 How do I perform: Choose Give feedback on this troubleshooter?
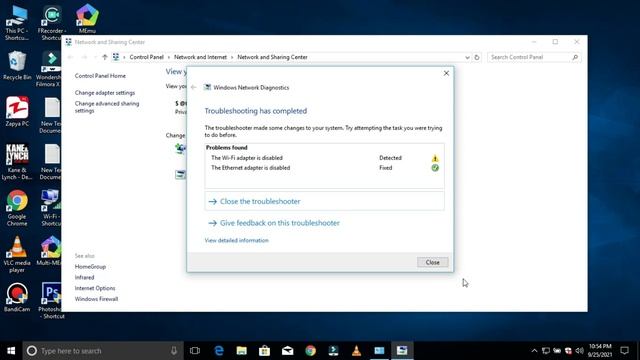click(280, 223)
